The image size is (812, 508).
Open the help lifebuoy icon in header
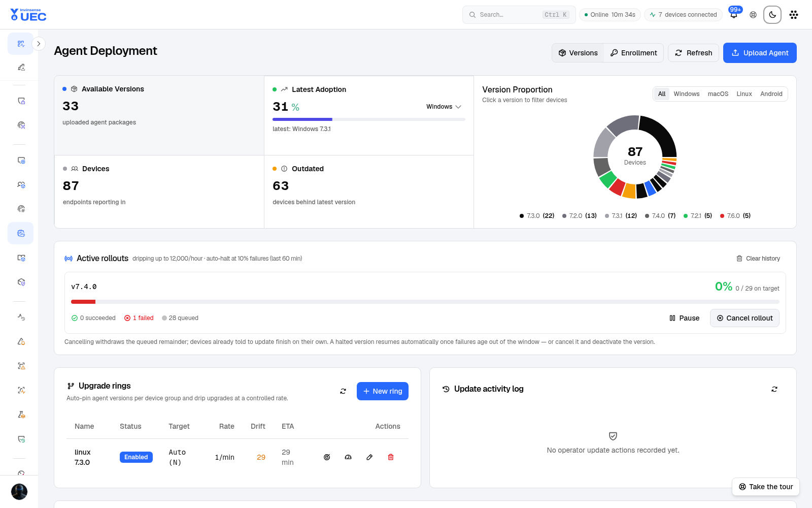coord(753,15)
